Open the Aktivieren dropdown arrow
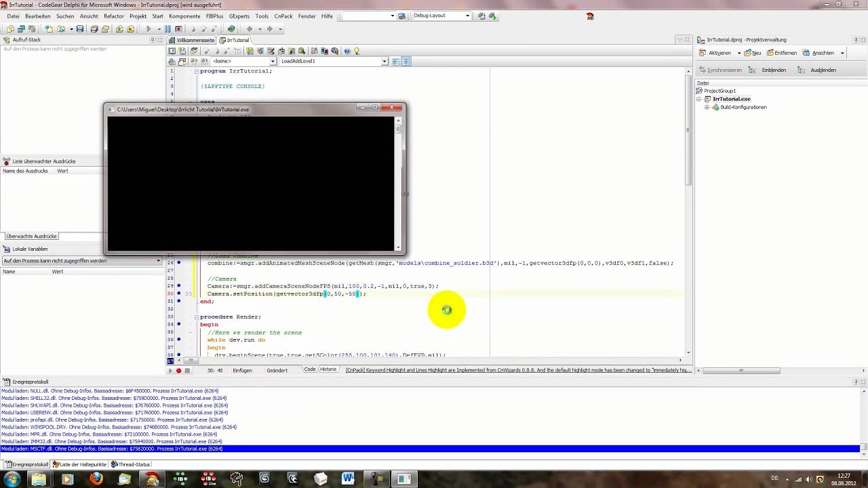Screen dimensions: 868x488 738,53
